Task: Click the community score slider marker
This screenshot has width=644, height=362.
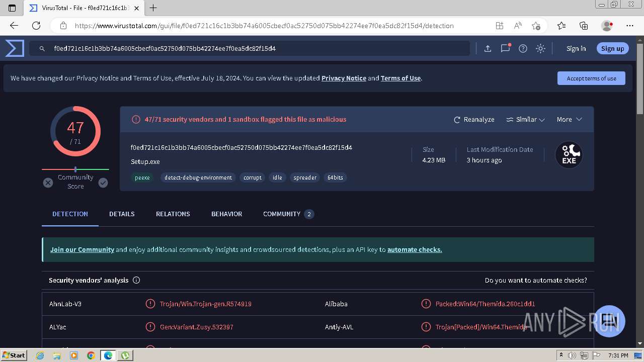Action: 75,169
